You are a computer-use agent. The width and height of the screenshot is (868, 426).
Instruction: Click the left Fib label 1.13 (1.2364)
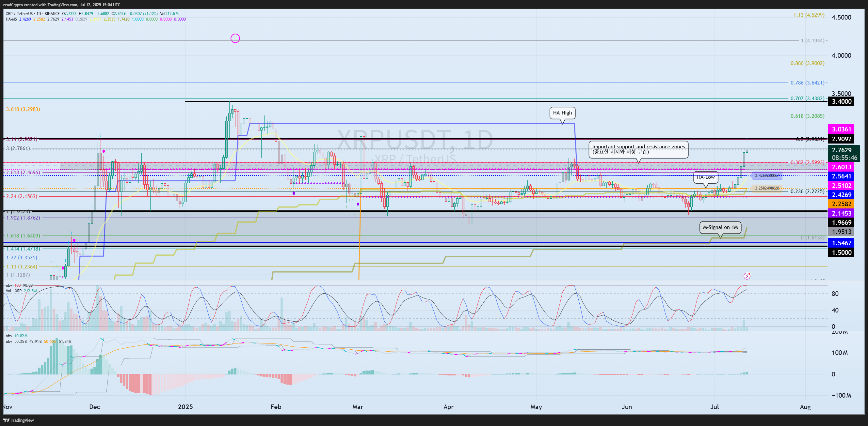tap(22, 267)
